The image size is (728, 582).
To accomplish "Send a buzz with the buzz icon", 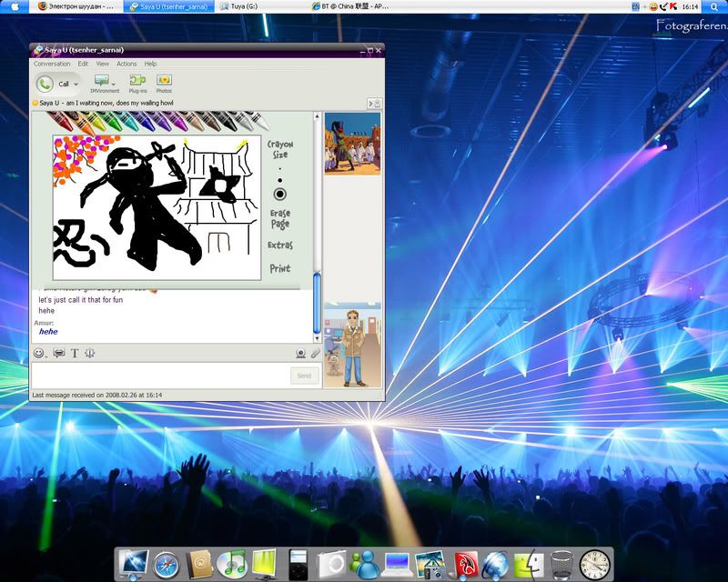I will (x=89, y=353).
